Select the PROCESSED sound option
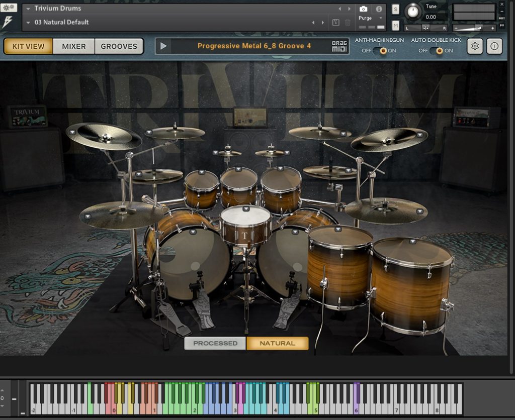The height and width of the screenshot is (420, 515). pos(215,344)
